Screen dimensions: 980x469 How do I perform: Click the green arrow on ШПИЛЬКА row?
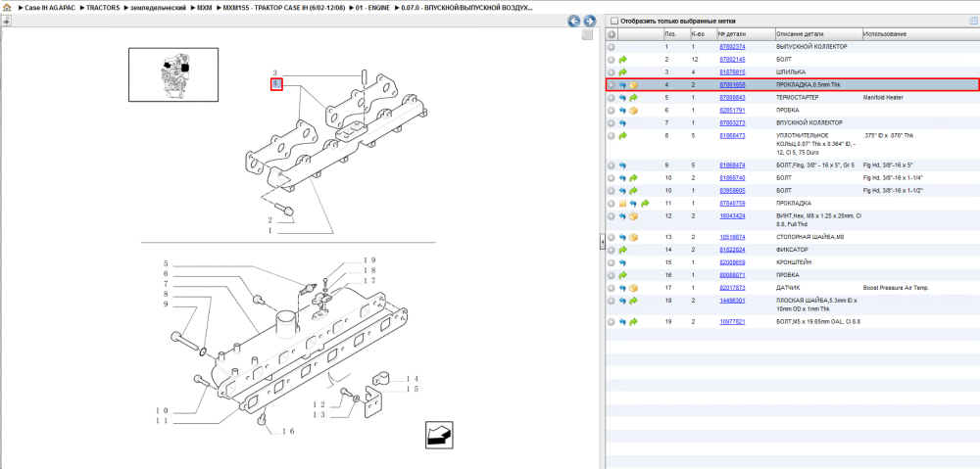[622, 71]
